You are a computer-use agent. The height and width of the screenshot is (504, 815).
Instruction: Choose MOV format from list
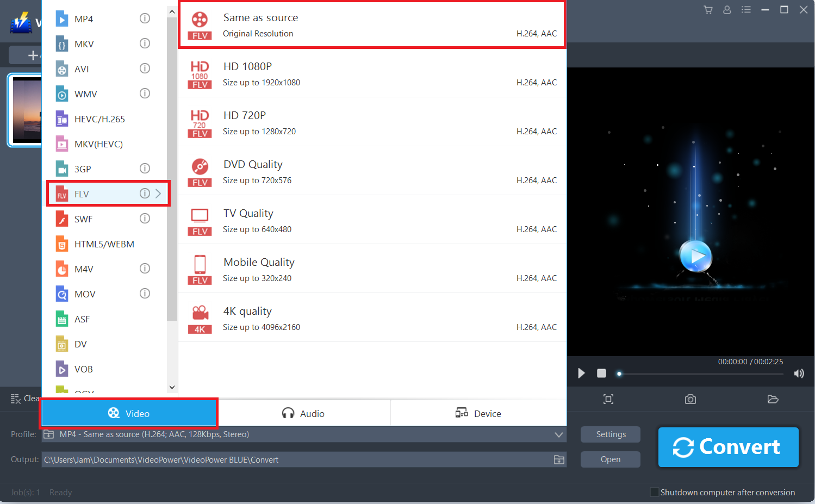(85, 294)
